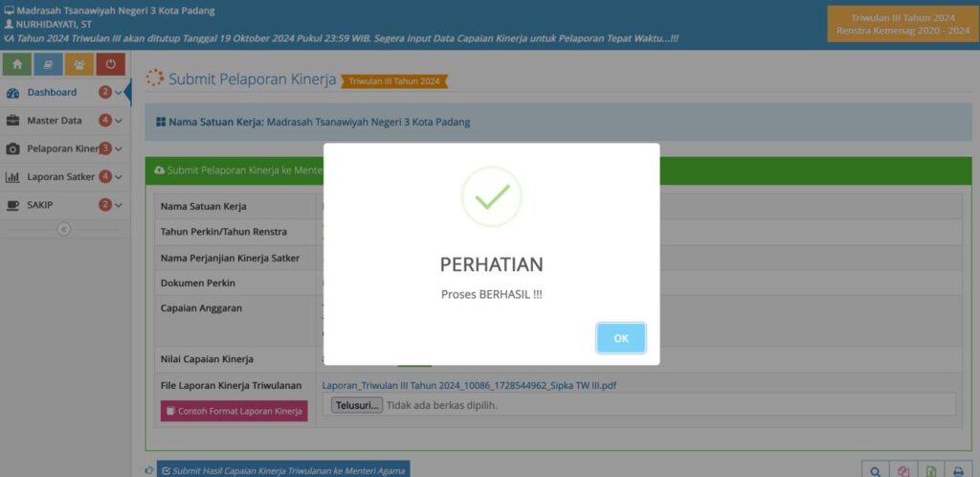Click Submit Hasil Capaian Kinerja Triwulan button
Screen dimensions: 980x477
point(283,470)
